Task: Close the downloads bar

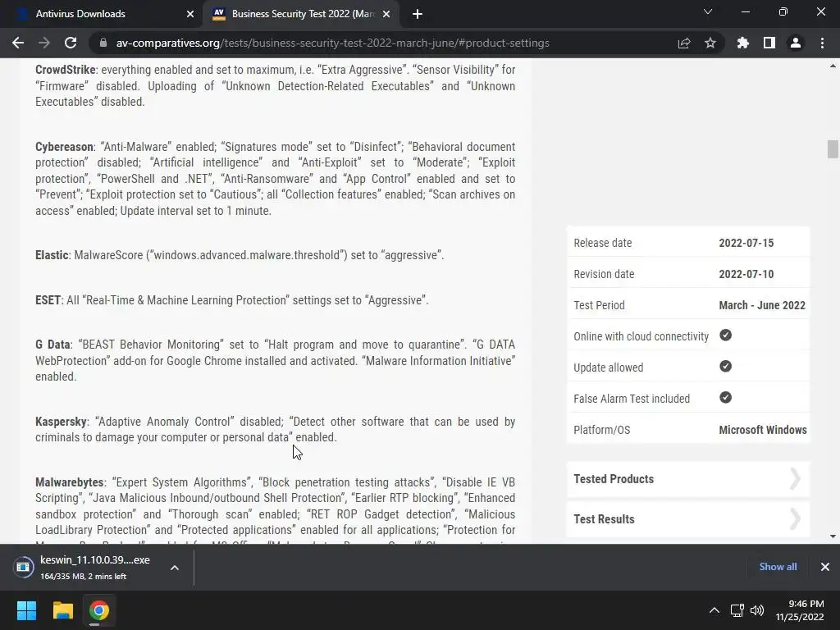Action: point(825,567)
